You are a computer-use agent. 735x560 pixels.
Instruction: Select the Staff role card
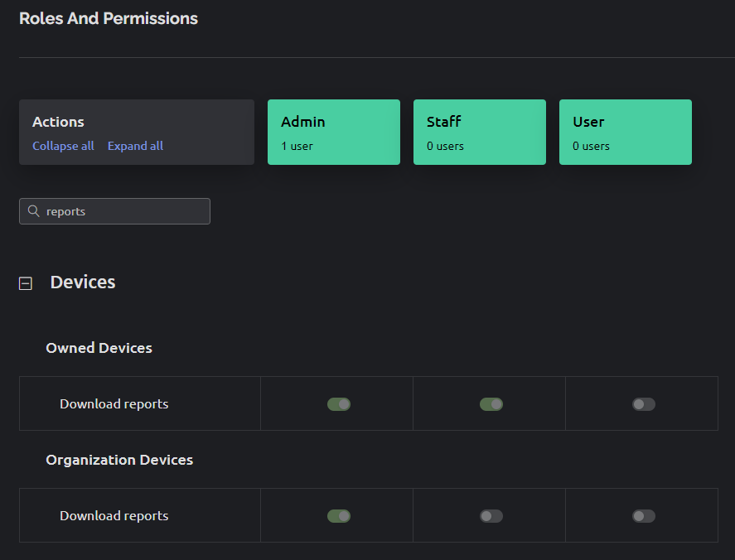[x=479, y=133]
